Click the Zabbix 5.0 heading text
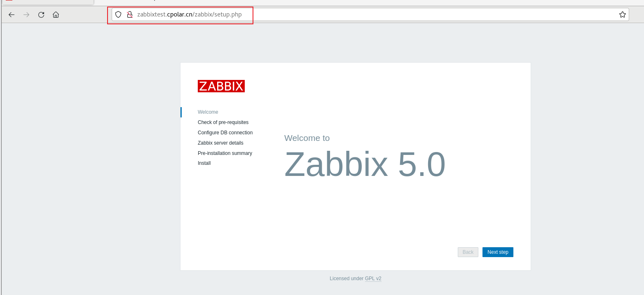This screenshot has height=295, width=644. (365, 164)
